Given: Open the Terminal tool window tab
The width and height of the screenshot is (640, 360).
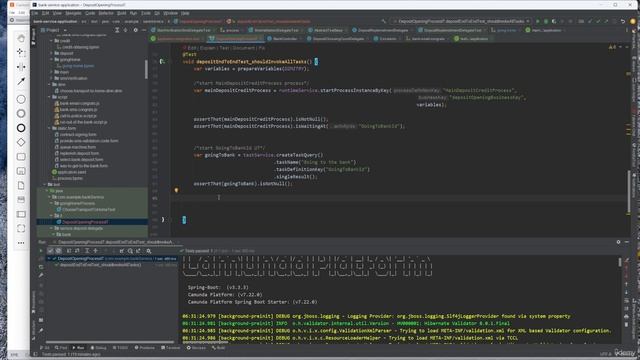Looking at the screenshot, I should [x=171, y=348].
